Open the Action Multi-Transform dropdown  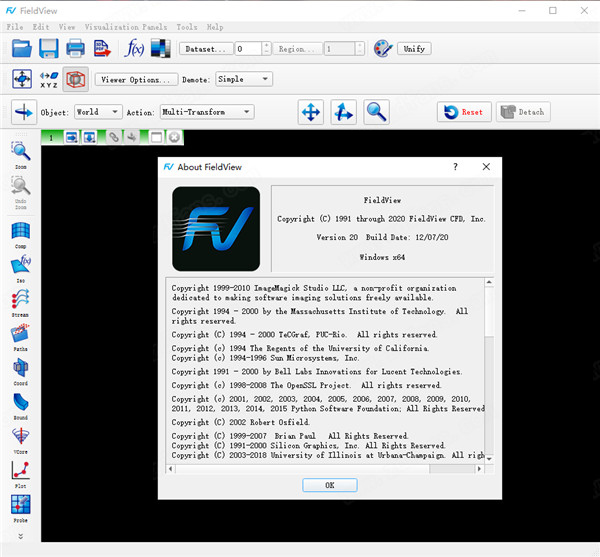point(207,112)
